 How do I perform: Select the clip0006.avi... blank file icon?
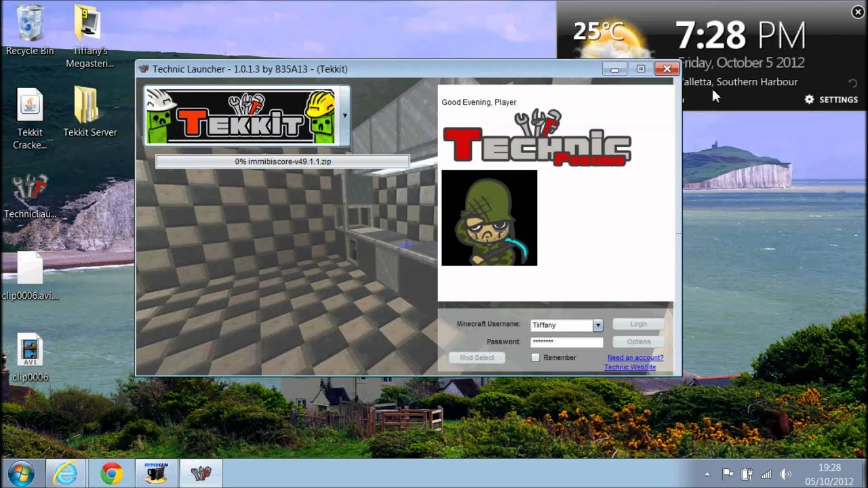pyautogui.click(x=30, y=276)
